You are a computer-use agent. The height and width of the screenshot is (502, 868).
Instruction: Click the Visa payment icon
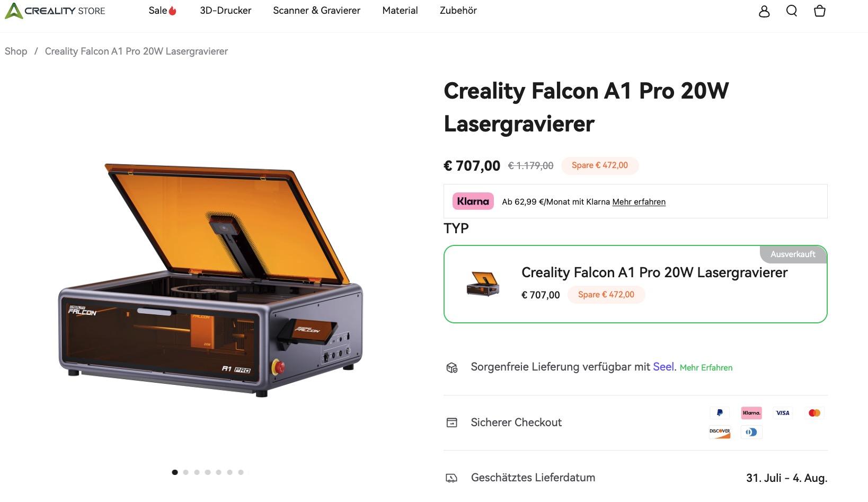[783, 413]
